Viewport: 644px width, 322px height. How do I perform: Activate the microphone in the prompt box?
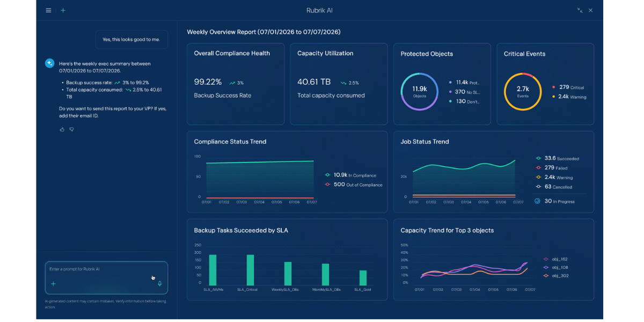coord(159,284)
